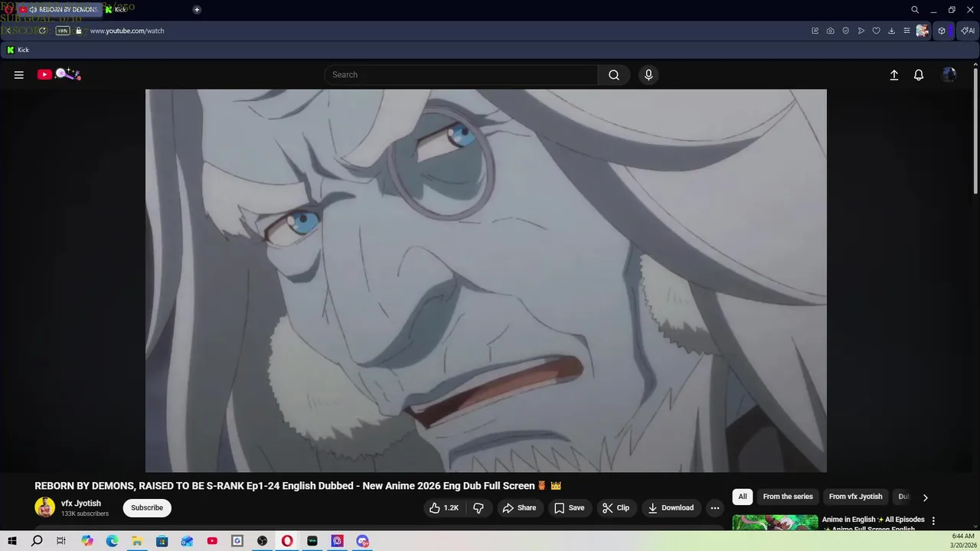Open Anime in English All Episodes title
Viewport: 980px width, 551px height.
(x=874, y=524)
